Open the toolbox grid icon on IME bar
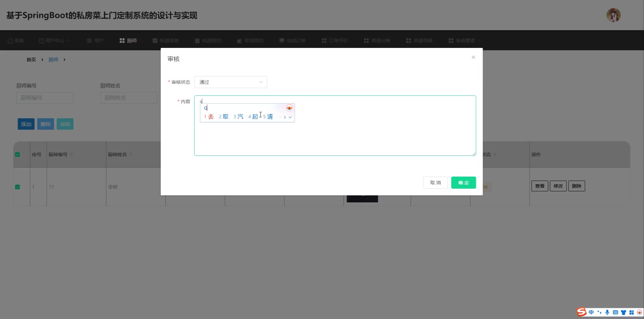The image size is (644, 319). (x=632, y=312)
